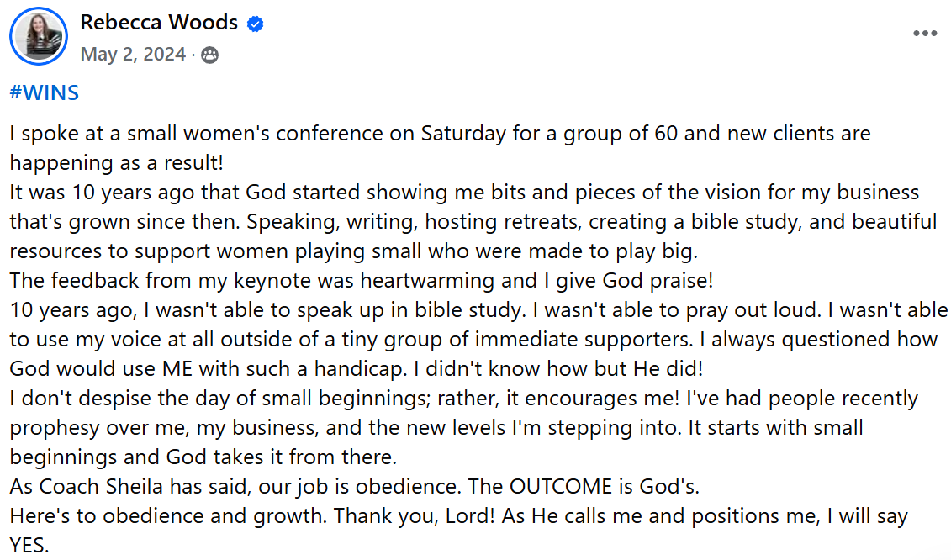Image resolution: width=951 pixels, height=560 pixels.
Task: Click the group audience privacy icon
Action: click(x=210, y=55)
